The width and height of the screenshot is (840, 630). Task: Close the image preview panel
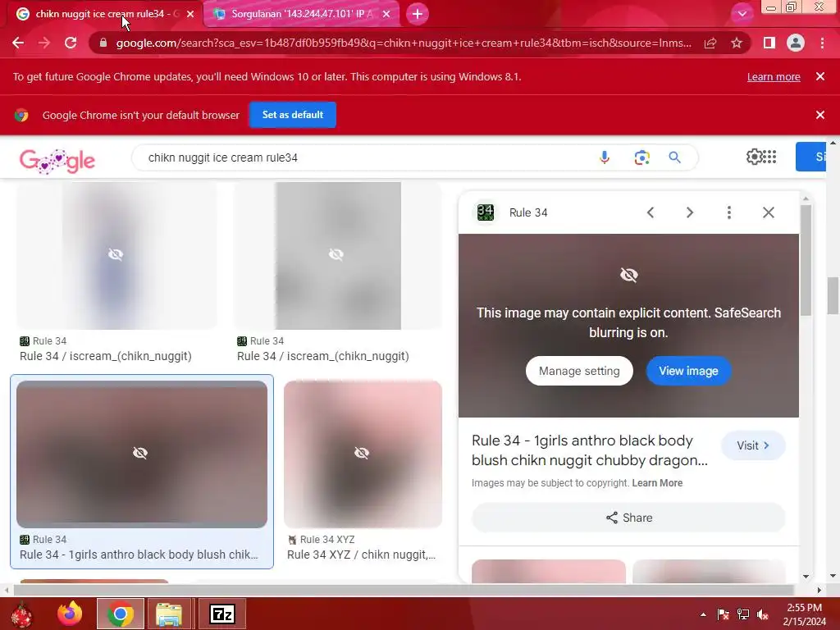pos(769,212)
